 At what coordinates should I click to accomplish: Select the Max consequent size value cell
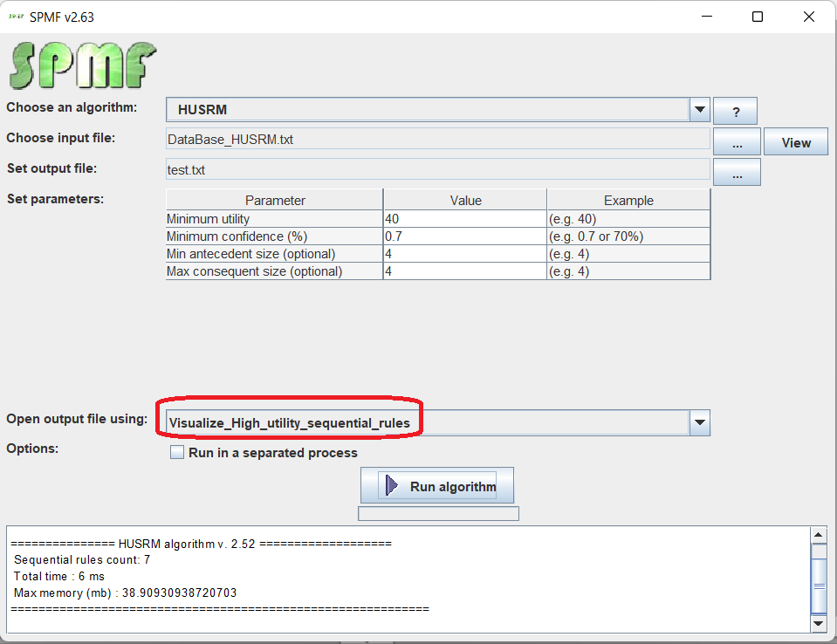[464, 271]
